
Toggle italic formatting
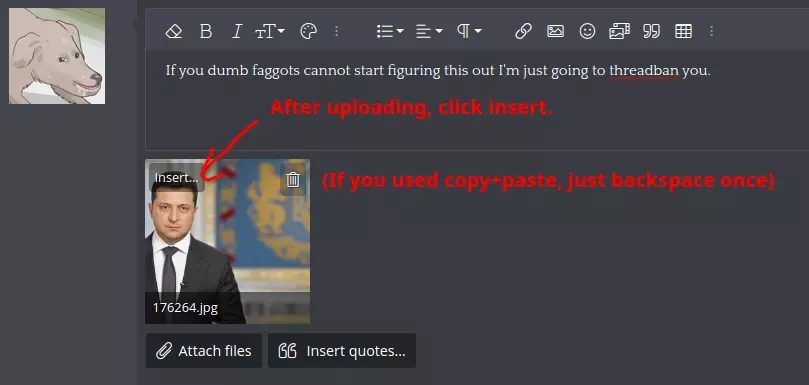pyautogui.click(x=237, y=31)
